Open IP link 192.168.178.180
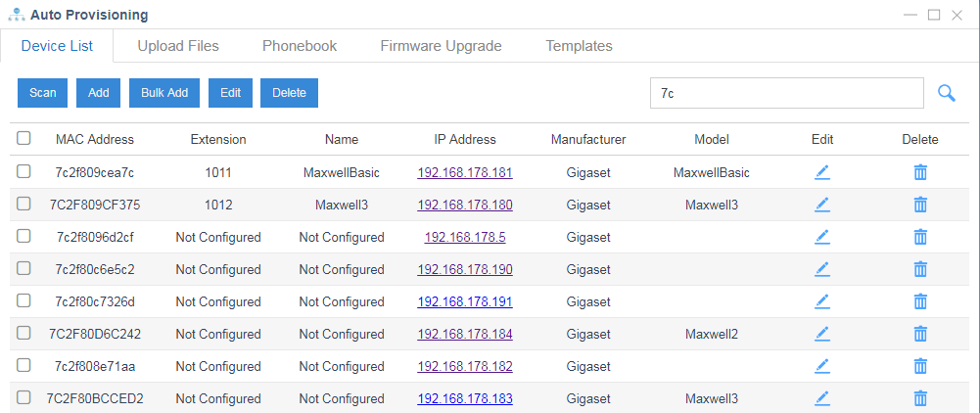This screenshot has width=980, height=413. tap(465, 205)
